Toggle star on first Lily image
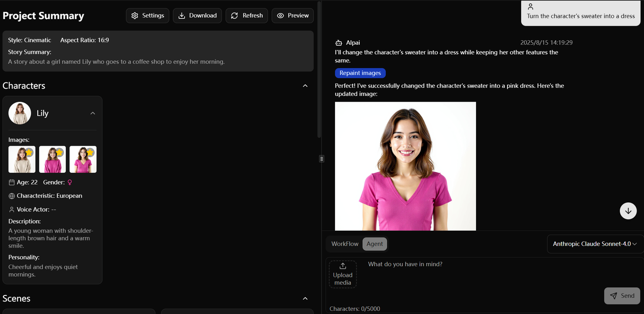The height and width of the screenshot is (314, 644). [29, 152]
